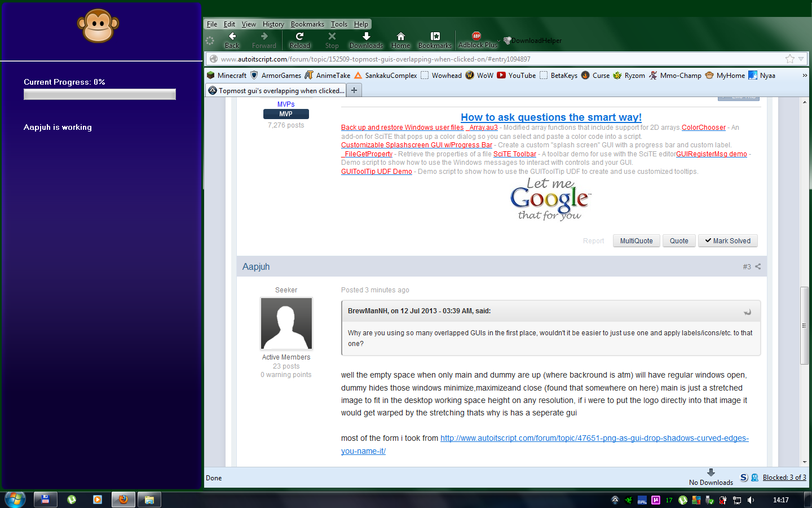Click the Back navigation arrow
Viewport: 812px width, 508px height.
(232, 37)
